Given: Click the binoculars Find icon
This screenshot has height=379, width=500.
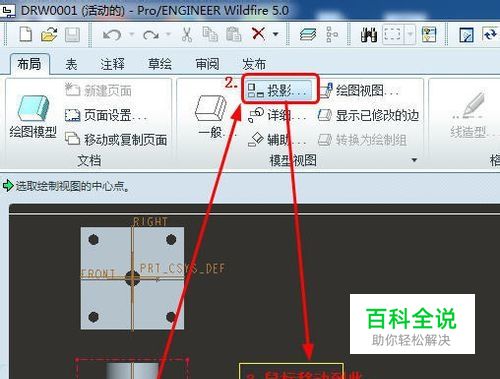Looking at the screenshot, I should pos(369,35).
